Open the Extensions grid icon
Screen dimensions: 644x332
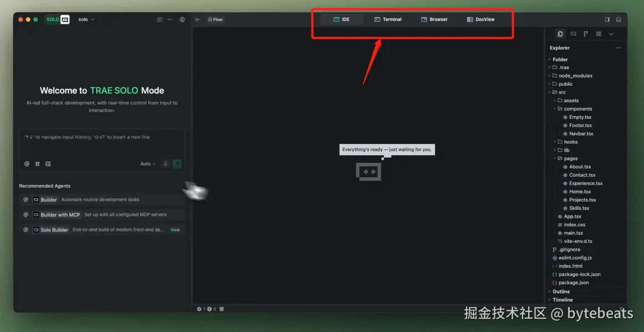(599, 34)
